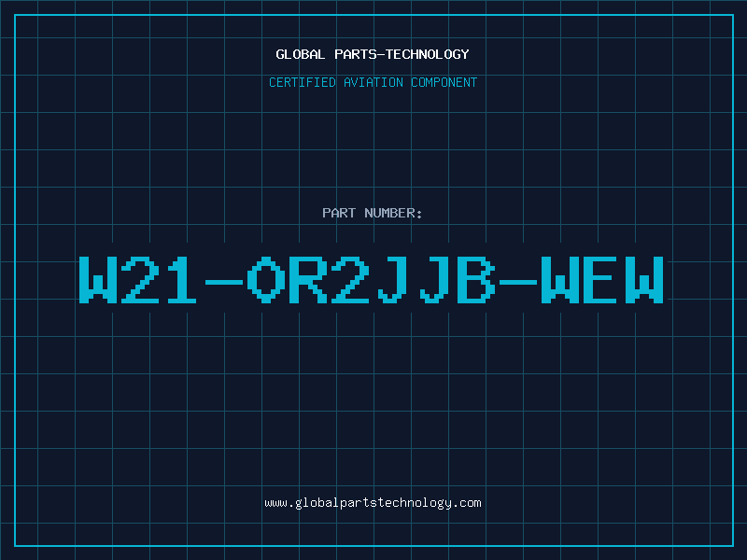Screen dimensions: 747x560
Task: Click the dash preceding WEW
Action: [518, 282]
